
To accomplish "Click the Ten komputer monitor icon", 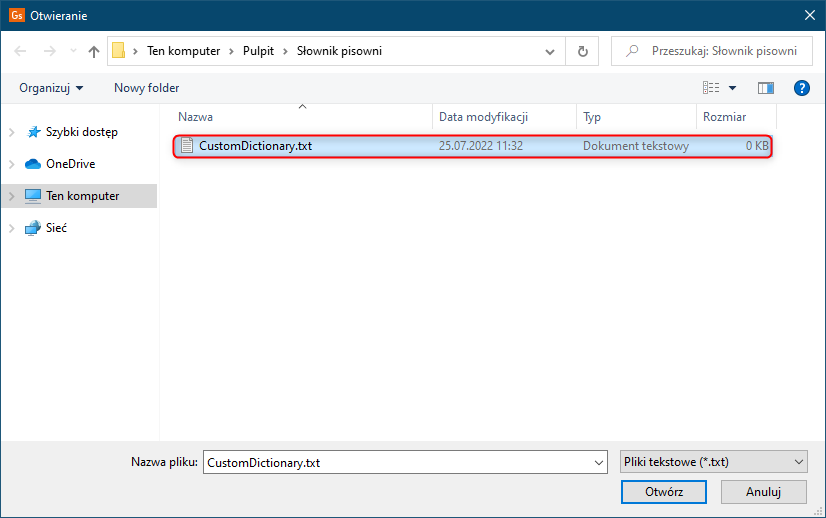I will click(33, 196).
